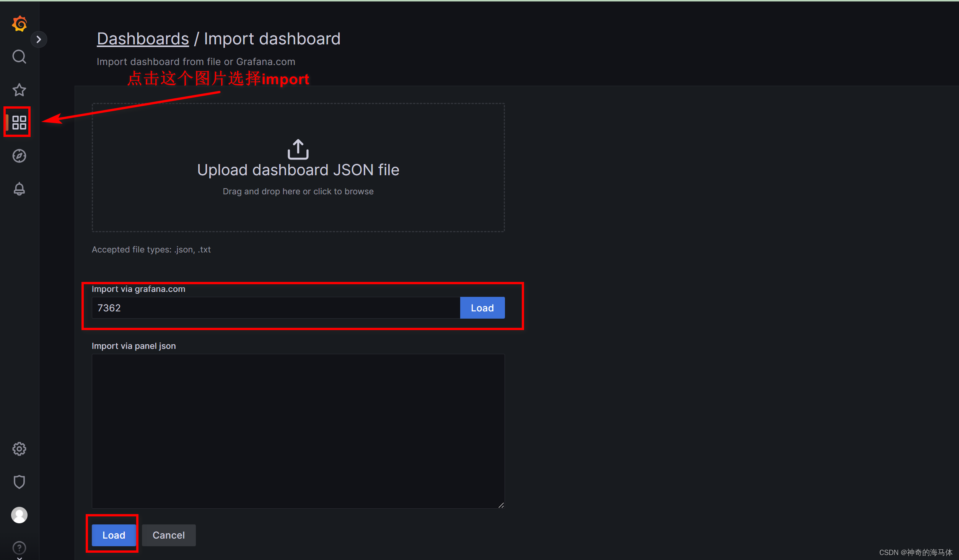The image size is (959, 560).
Task: Focus the grafana.com ID input with 7362
Action: (276, 308)
